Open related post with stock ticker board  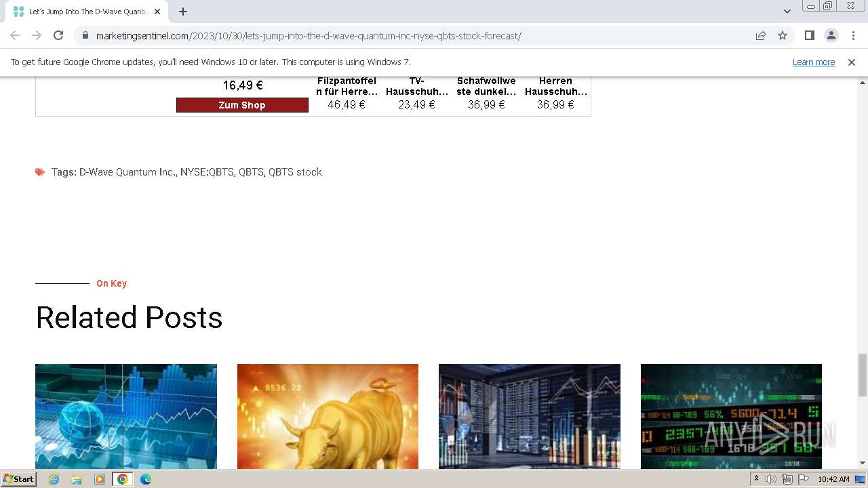731,416
